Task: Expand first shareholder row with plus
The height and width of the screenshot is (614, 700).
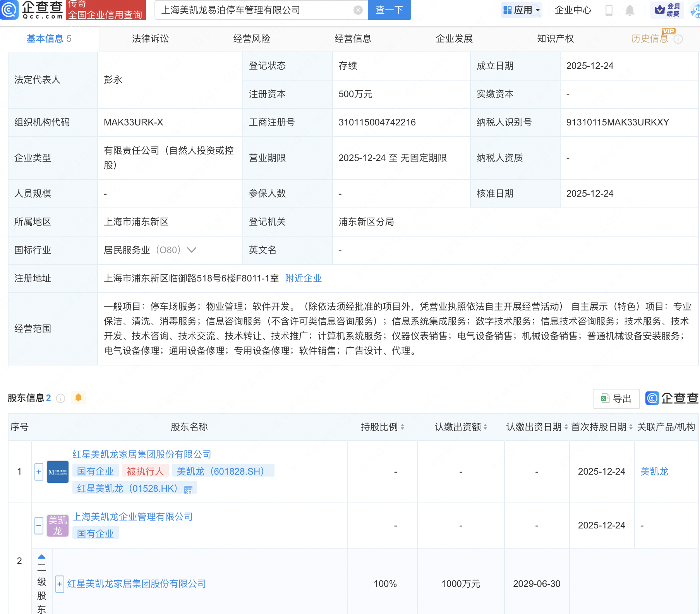Action: 39,472
